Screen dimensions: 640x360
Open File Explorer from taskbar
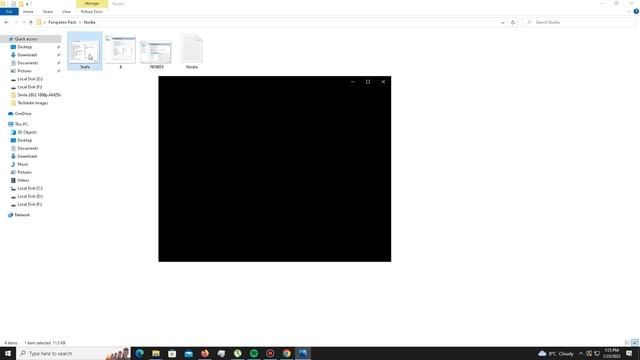(x=156, y=353)
